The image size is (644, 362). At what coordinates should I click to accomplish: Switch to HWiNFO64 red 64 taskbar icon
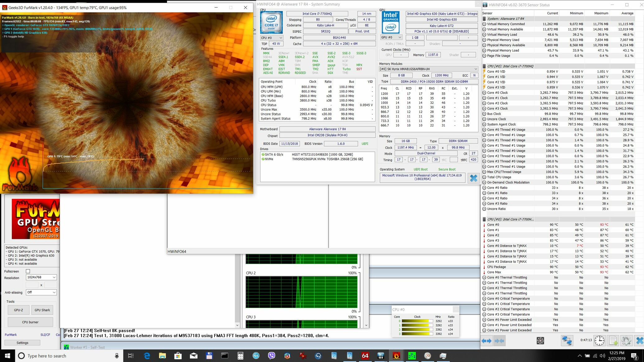tap(365, 356)
